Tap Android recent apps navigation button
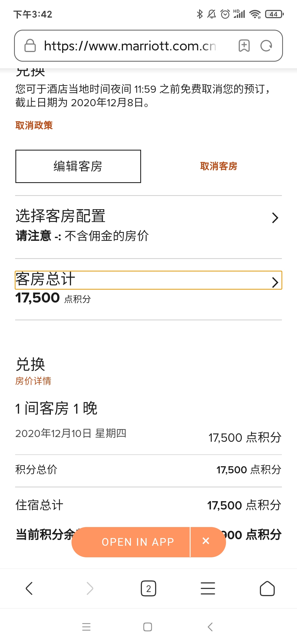 86,627
